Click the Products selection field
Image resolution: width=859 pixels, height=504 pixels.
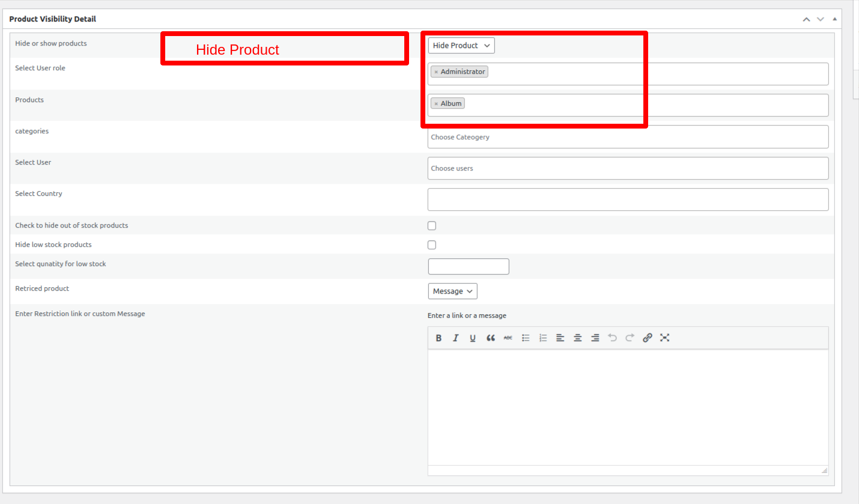coord(628,105)
